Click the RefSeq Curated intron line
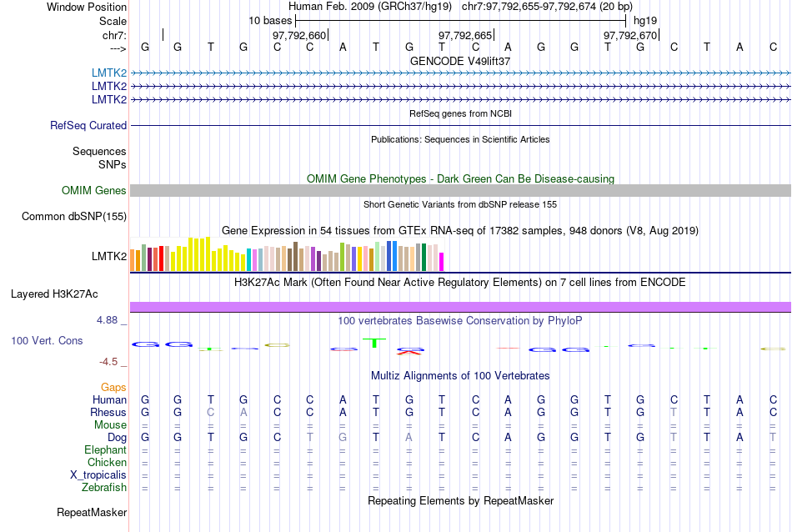This screenshot has width=792, height=532. 460,125
